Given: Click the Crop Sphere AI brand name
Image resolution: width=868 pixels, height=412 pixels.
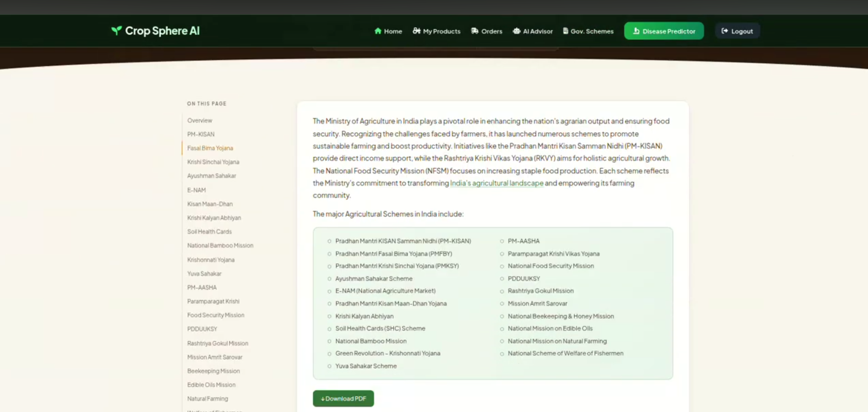Looking at the screenshot, I should tap(163, 31).
